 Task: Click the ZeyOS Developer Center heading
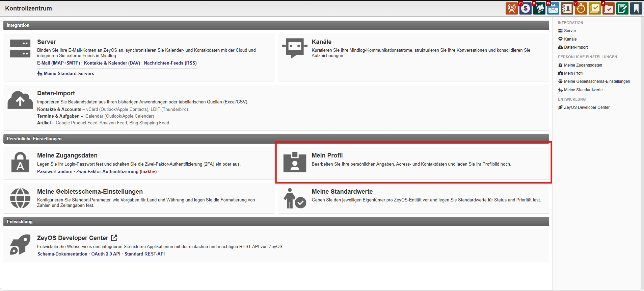[x=73, y=238]
